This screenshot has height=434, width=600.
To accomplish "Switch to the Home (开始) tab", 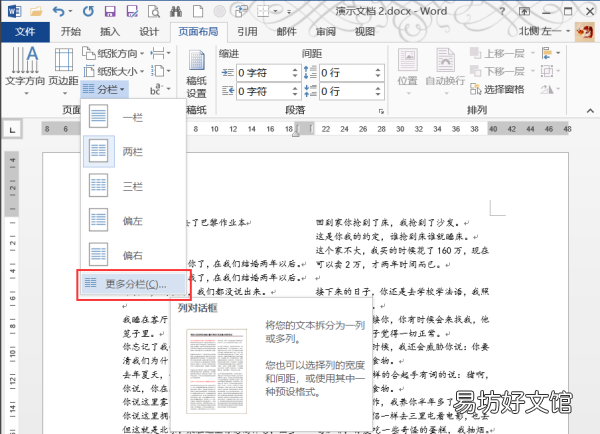I will pos(71,32).
